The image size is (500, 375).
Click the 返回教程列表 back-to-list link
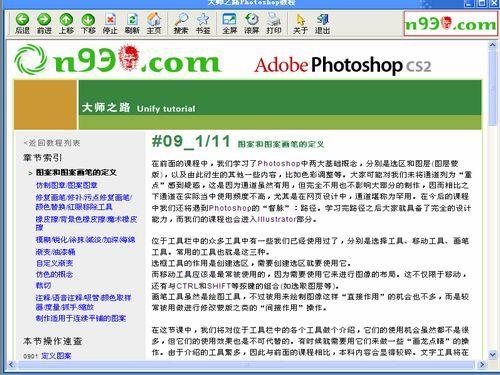52,143
